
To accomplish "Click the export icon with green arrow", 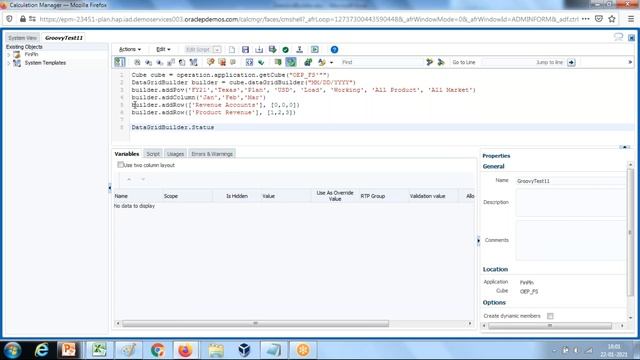I will (x=273, y=49).
